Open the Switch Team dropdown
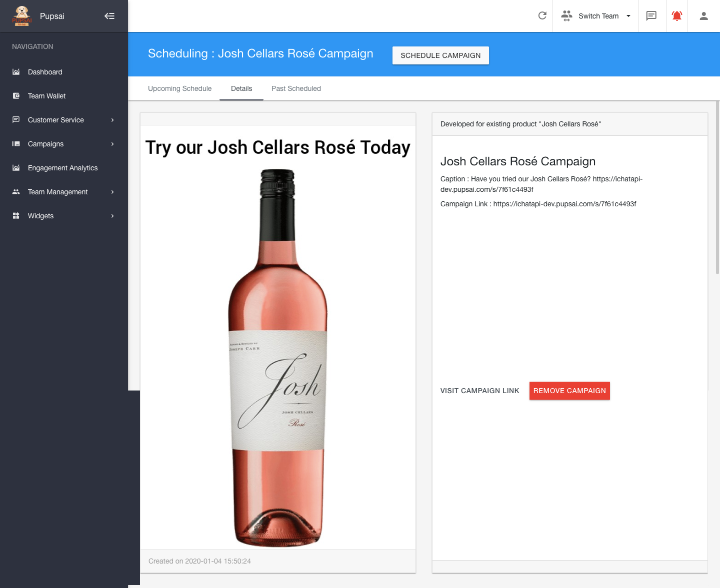Viewport: 720px width, 588px height. coord(596,16)
